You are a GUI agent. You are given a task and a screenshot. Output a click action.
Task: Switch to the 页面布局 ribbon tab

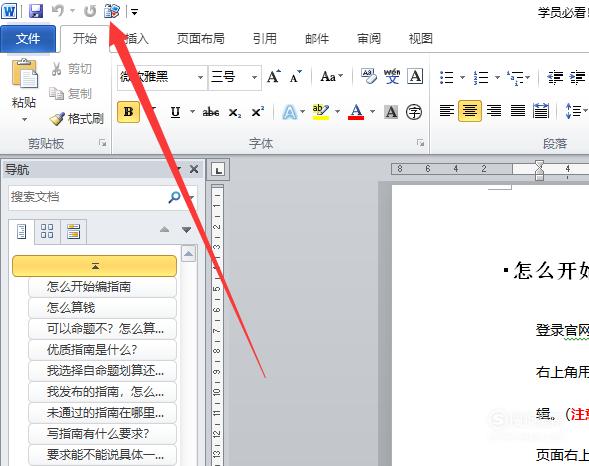click(201, 39)
